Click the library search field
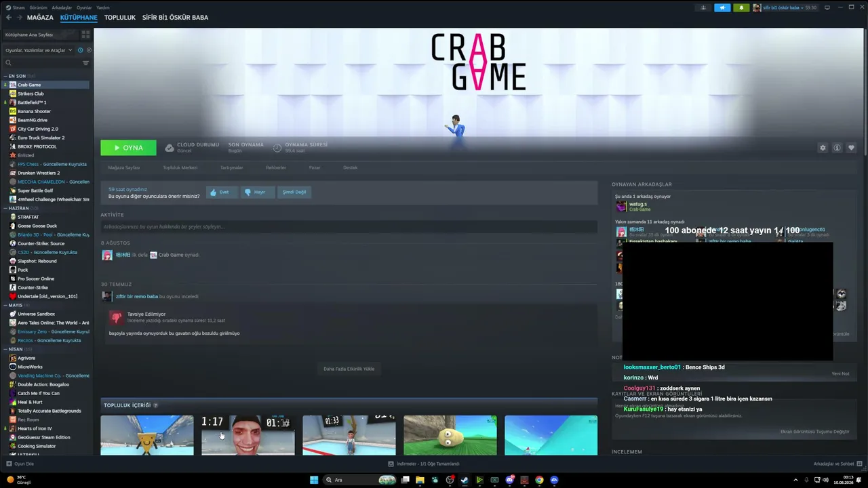This screenshot has width=868, height=488. [x=43, y=63]
